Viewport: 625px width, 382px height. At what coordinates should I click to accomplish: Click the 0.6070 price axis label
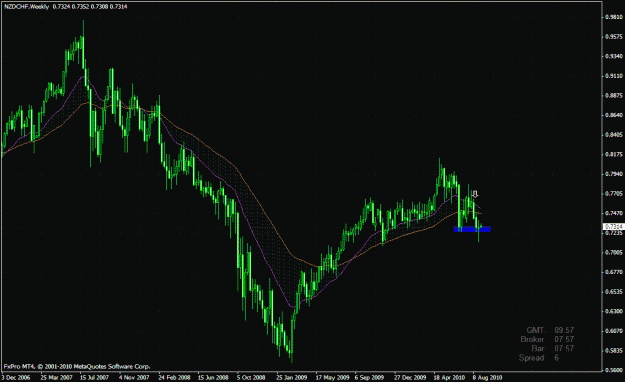(x=613, y=331)
